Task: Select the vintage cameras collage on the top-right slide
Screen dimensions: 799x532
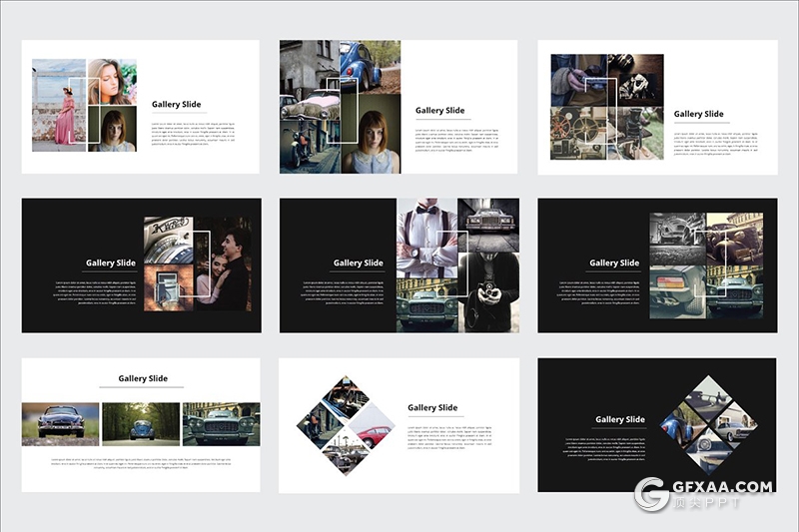Action: coord(606,107)
